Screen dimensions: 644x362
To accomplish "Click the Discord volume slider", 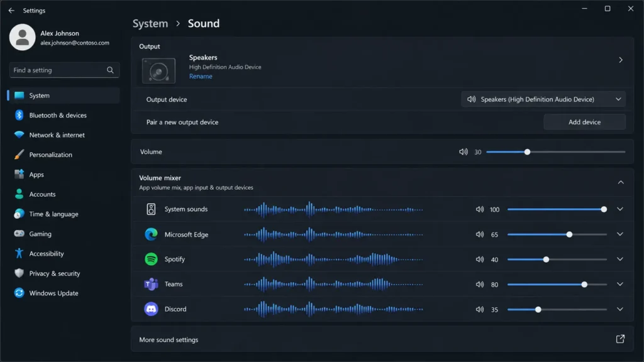I will [557, 309].
